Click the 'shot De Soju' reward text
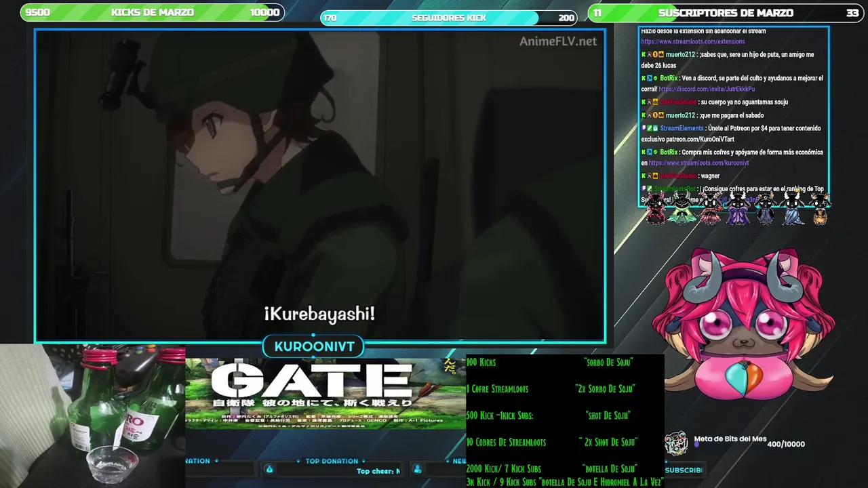Screen dimensions: 868x488 pyautogui.click(x=608, y=415)
